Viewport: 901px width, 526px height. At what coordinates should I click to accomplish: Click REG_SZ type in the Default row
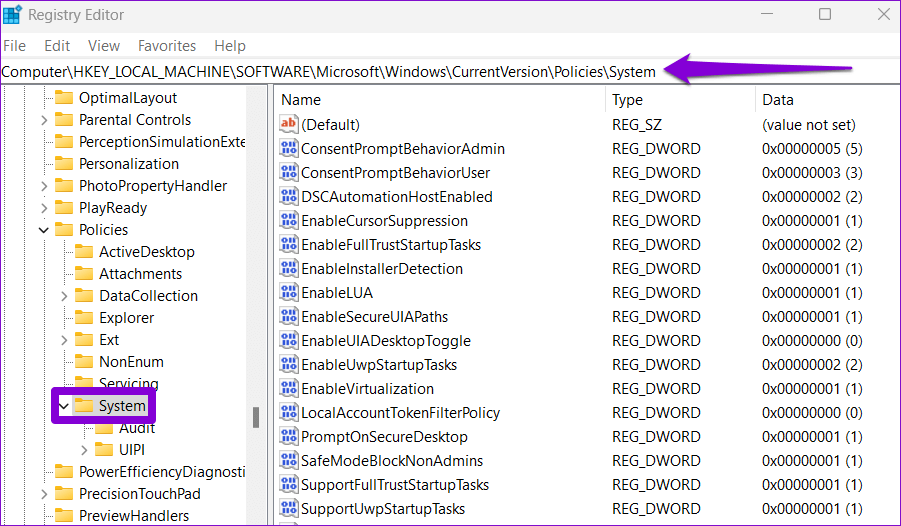tap(637, 125)
